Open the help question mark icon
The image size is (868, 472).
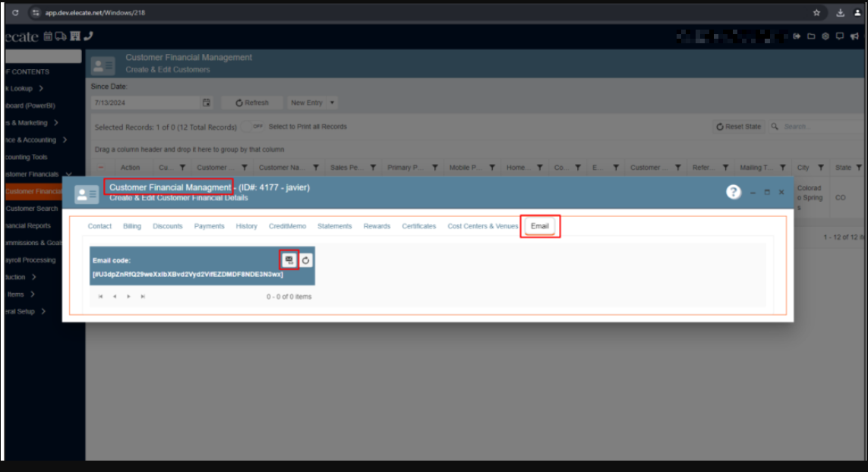[x=733, y=192]
